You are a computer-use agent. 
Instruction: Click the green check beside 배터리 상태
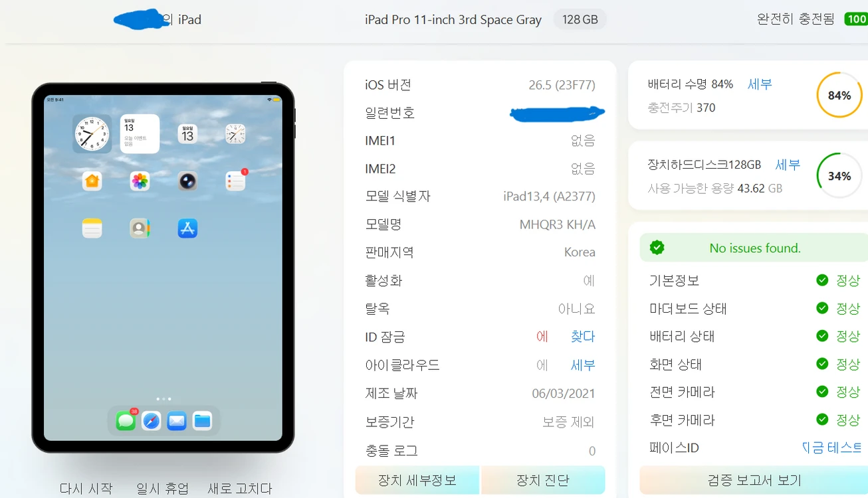click(x=822, y=336)
